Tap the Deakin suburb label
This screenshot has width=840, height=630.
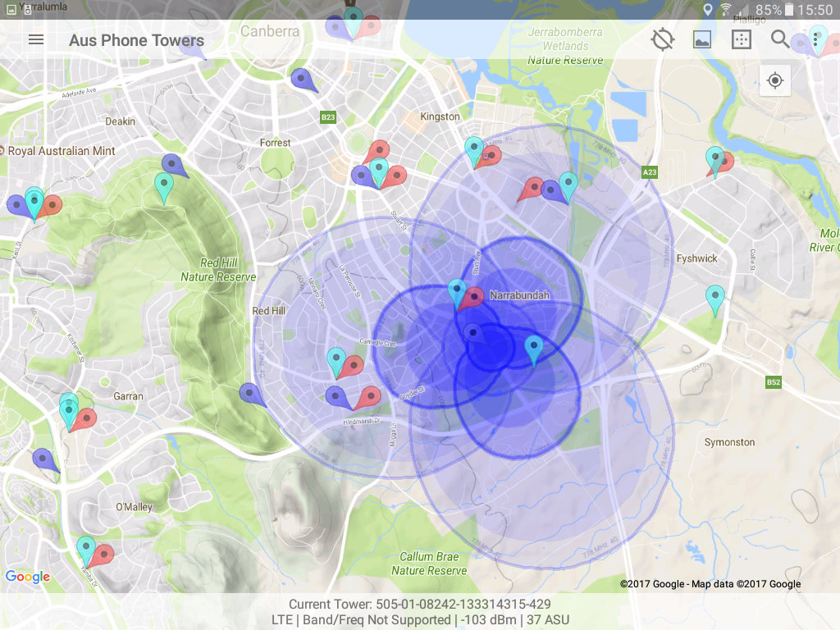click(x=120, y=121)
